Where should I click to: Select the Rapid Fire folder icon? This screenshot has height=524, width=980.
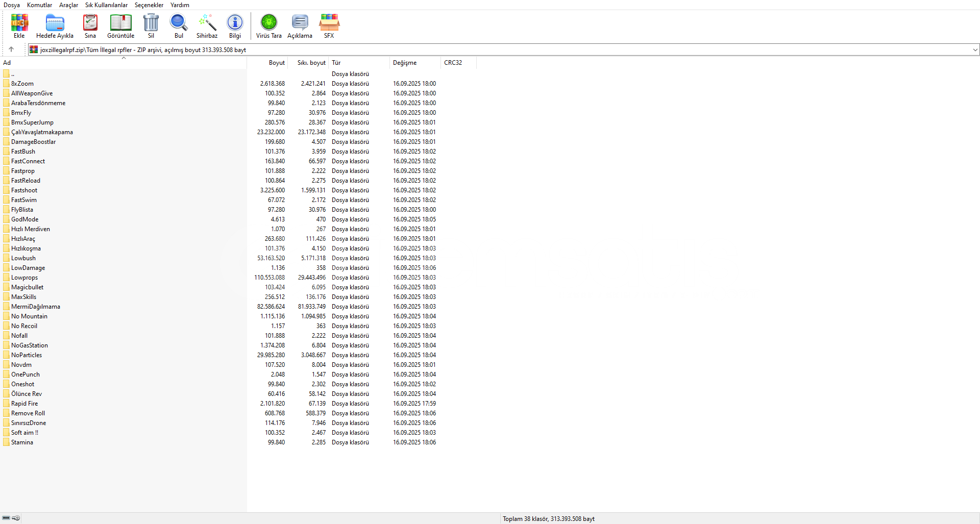click(x=6, y=404)
